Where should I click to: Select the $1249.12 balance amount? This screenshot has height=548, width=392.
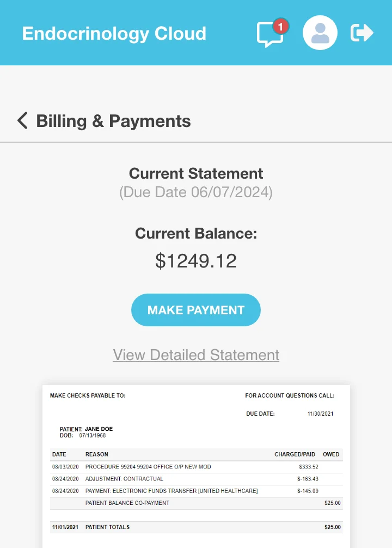(x=196, y=261)
